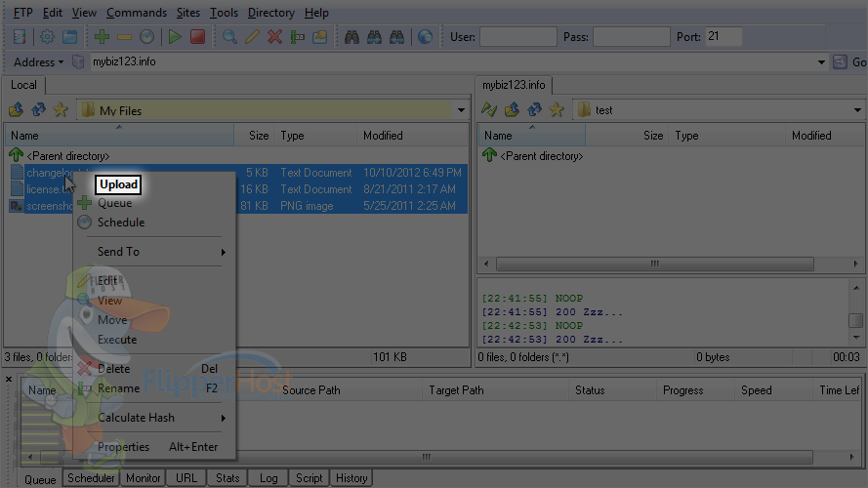
Task: Click the Go button
Action: pyautogui.click(x=850, y=61)
